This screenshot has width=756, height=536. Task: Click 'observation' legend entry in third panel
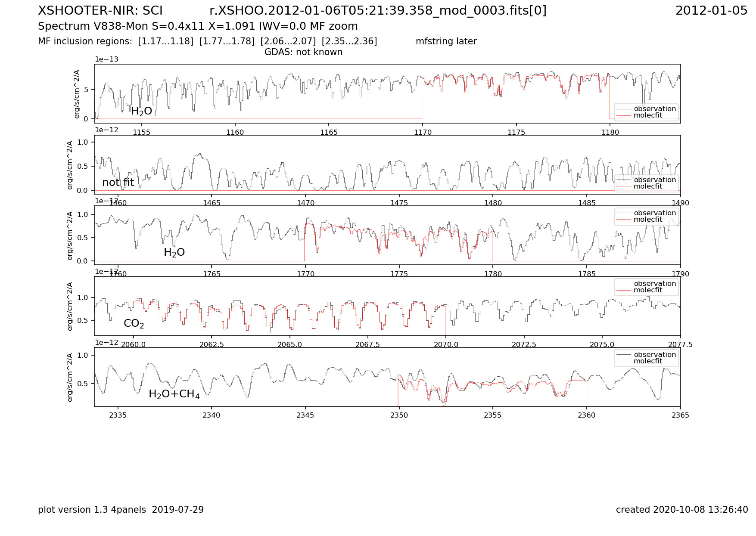click(654, 213)
